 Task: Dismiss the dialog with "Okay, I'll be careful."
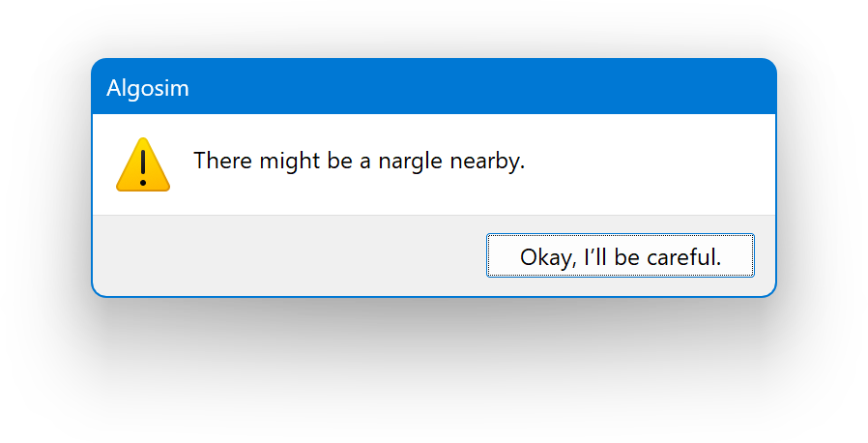[620, 255]
